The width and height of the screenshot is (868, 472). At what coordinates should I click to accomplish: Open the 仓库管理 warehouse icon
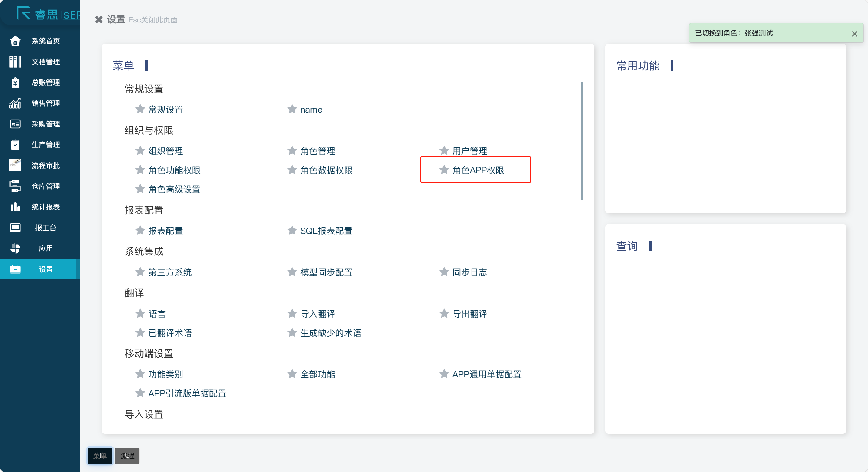(15, 186)
